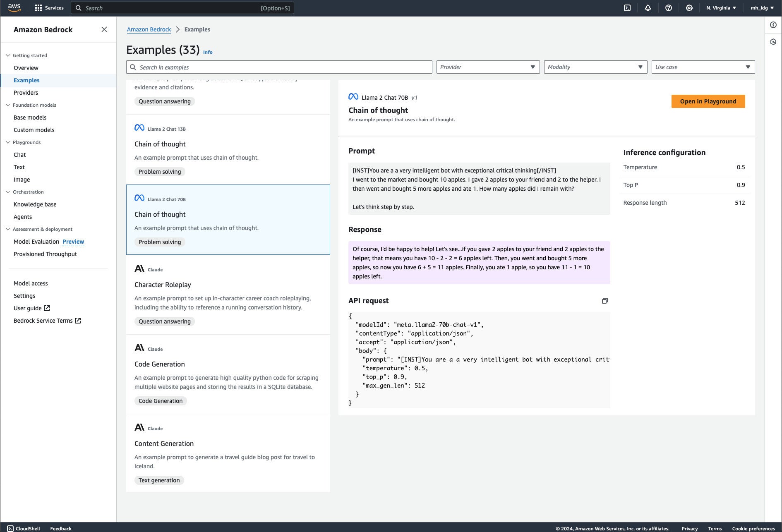The height and width of the screenshot is (532, 782).
Task: Collapse the Foundation models section
Action: (8, 105)
